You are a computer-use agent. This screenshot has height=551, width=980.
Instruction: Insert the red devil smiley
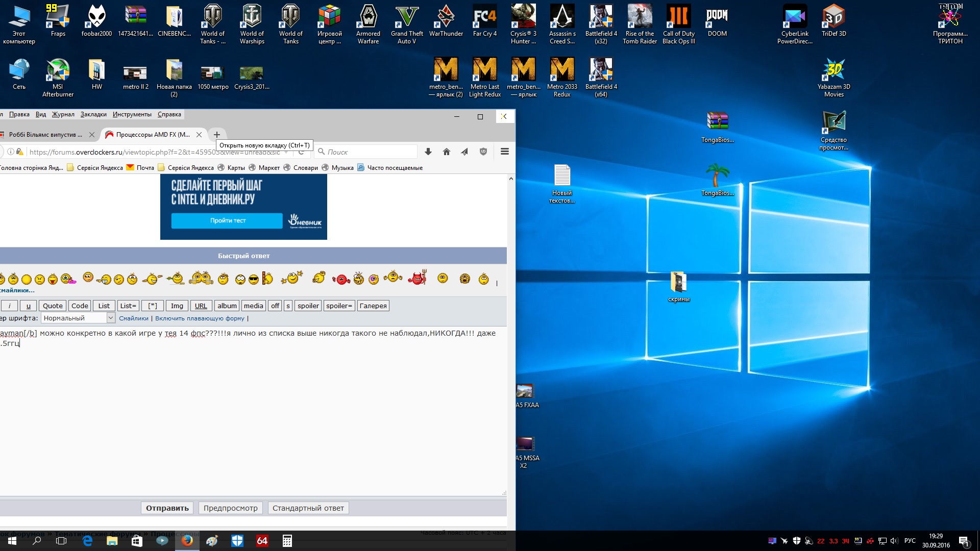[x=417, y=278]
